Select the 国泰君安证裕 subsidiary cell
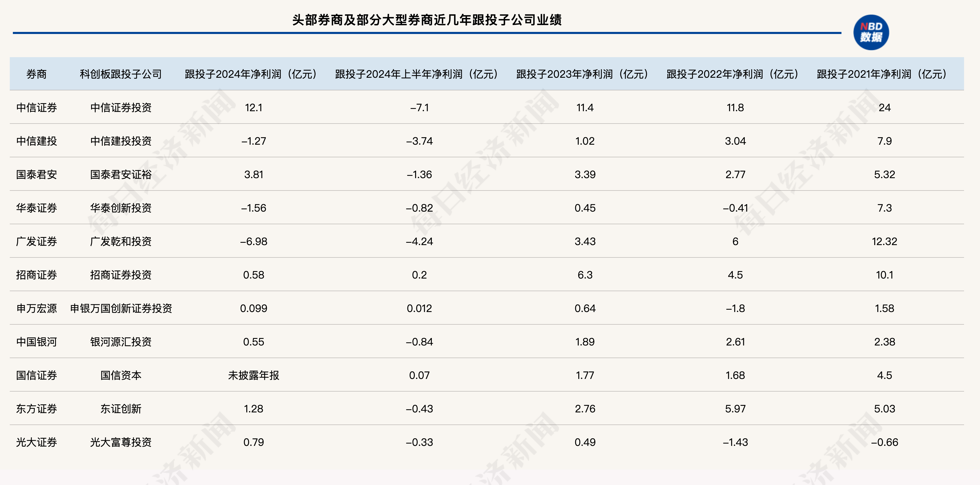The width and height of the screenshot is (980, 485). click(121, 174)
